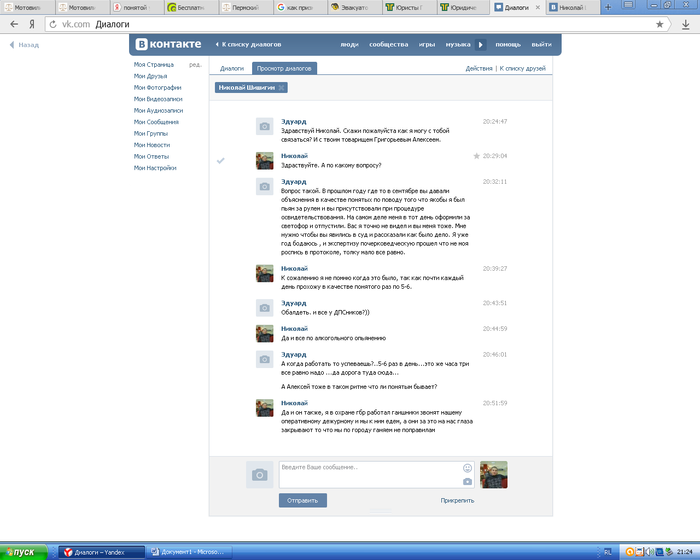
Task: Open the Прикрепить attach menu
Action: point(456,500)
